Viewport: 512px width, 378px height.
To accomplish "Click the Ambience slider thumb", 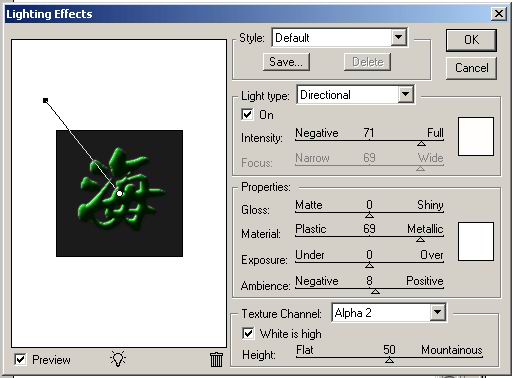I will click(375, 292).
